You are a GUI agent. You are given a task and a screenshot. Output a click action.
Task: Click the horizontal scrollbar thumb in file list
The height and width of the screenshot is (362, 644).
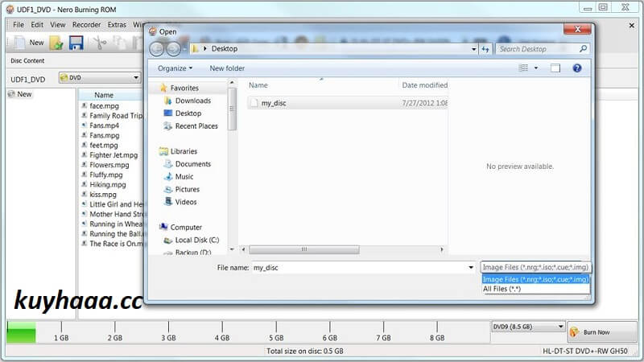[304, 249]
